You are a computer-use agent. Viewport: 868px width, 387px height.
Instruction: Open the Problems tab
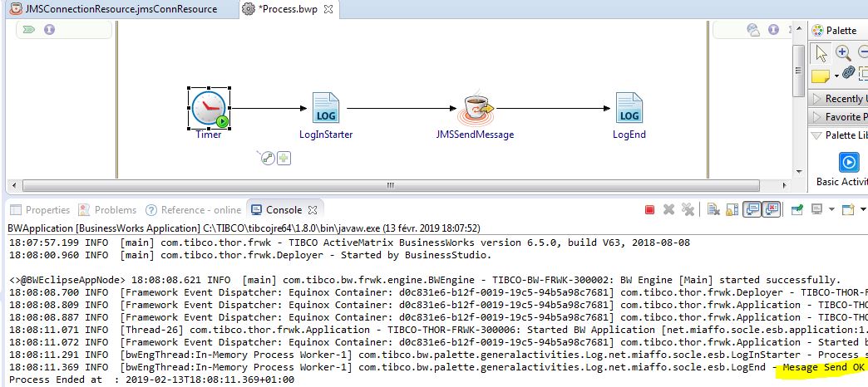tap(107, 209)
